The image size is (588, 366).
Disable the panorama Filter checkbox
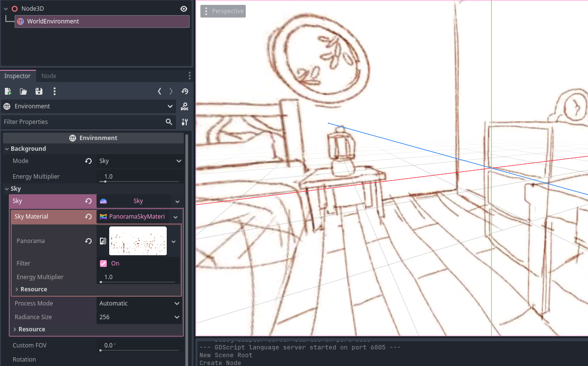(103, 264)
